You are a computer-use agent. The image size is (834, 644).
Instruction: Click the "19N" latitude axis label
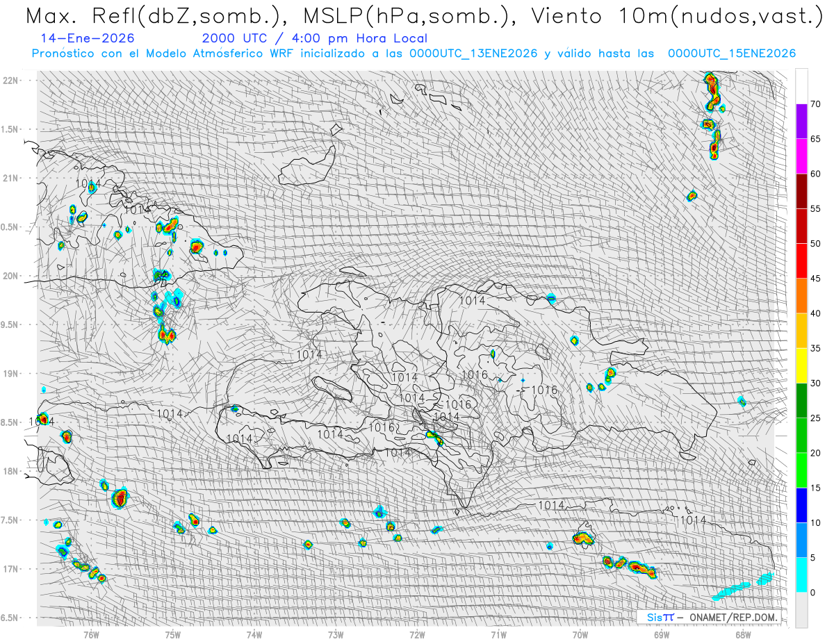[x=11, y=373]
